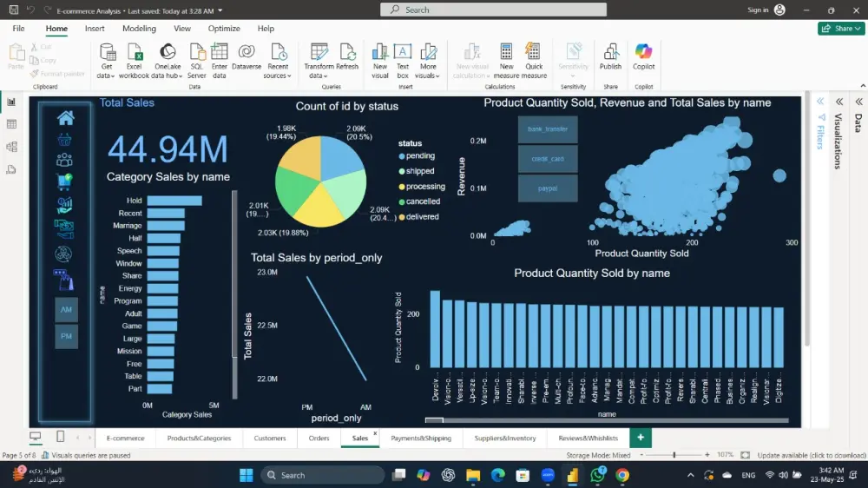Expand the More visuals dropdown

pyautogui.click(x=427, y=61)
